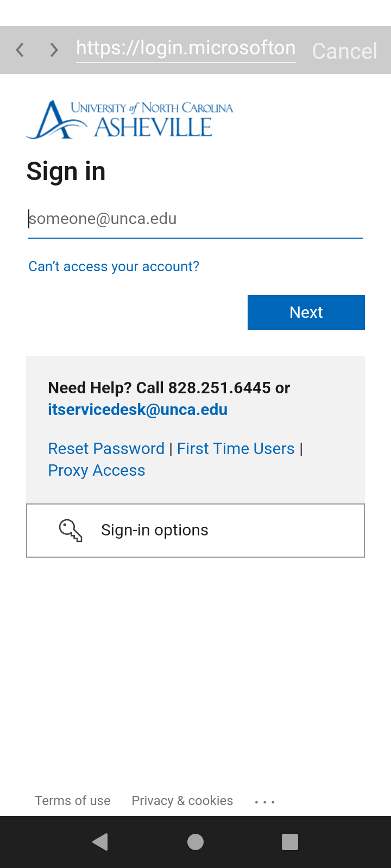
Task: Click the UNC Asheville logo
Action: click(x=130, y=119)
